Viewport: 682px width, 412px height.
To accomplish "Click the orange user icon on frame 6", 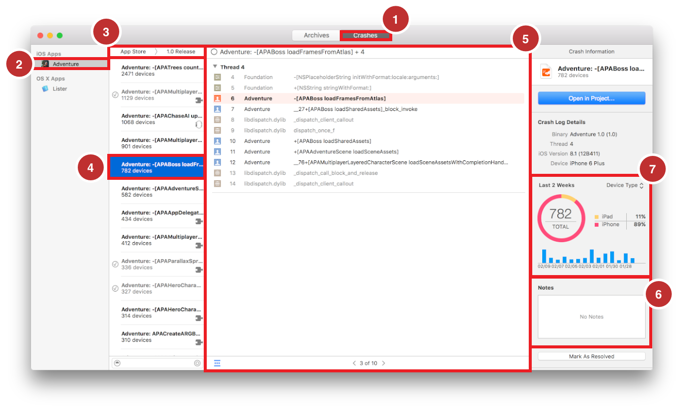I will point(217,98).
